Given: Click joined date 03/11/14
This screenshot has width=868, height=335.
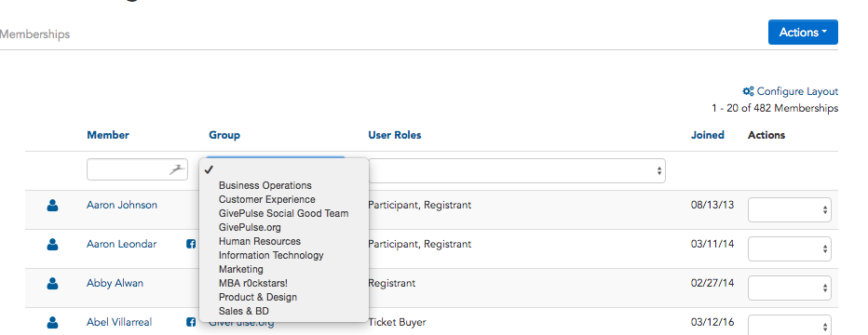Looking at the screenshot, I should pyautogui.click(x=712, y=244).
